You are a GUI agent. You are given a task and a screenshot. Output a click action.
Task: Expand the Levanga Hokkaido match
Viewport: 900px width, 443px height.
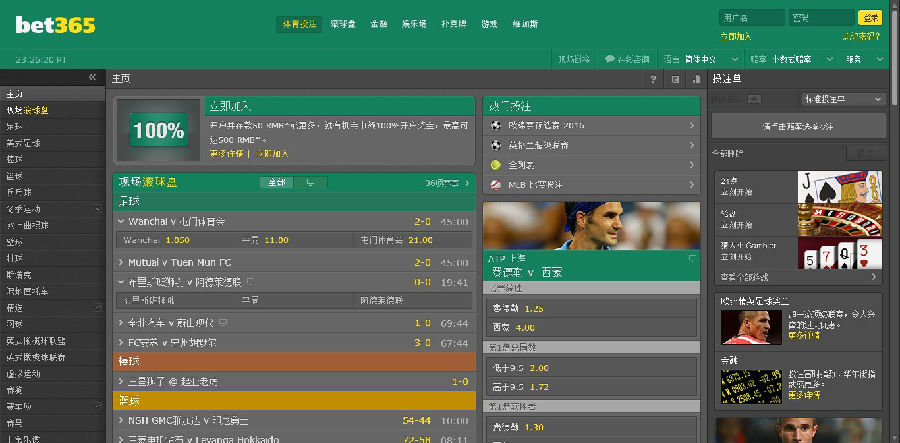click(121, 439)
